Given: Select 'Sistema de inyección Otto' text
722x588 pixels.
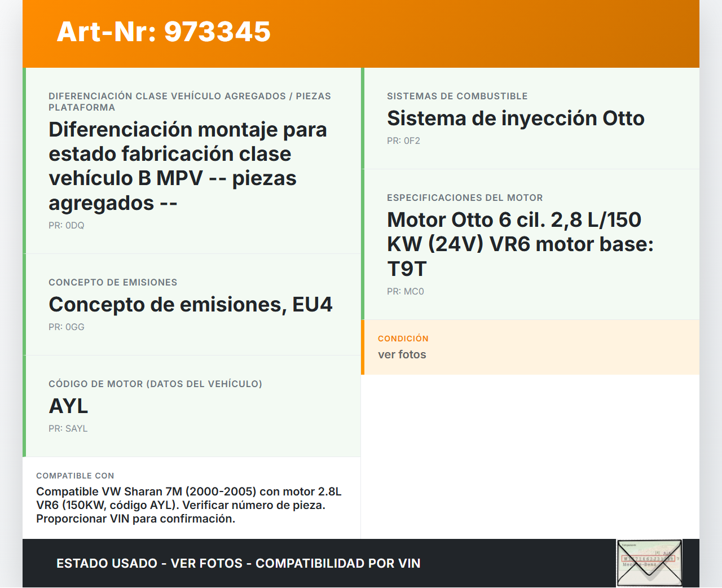Looking at the screenshot, I should pos(516,119).
